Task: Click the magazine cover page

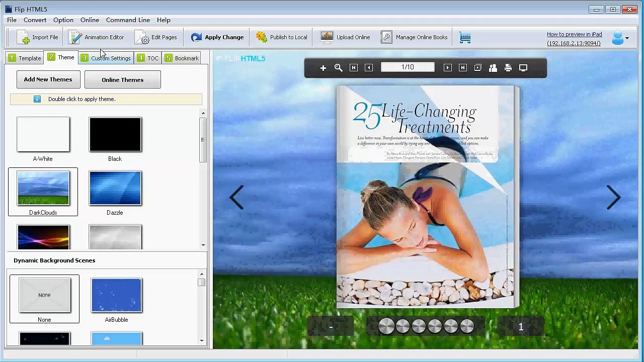Action: (426, 197)
